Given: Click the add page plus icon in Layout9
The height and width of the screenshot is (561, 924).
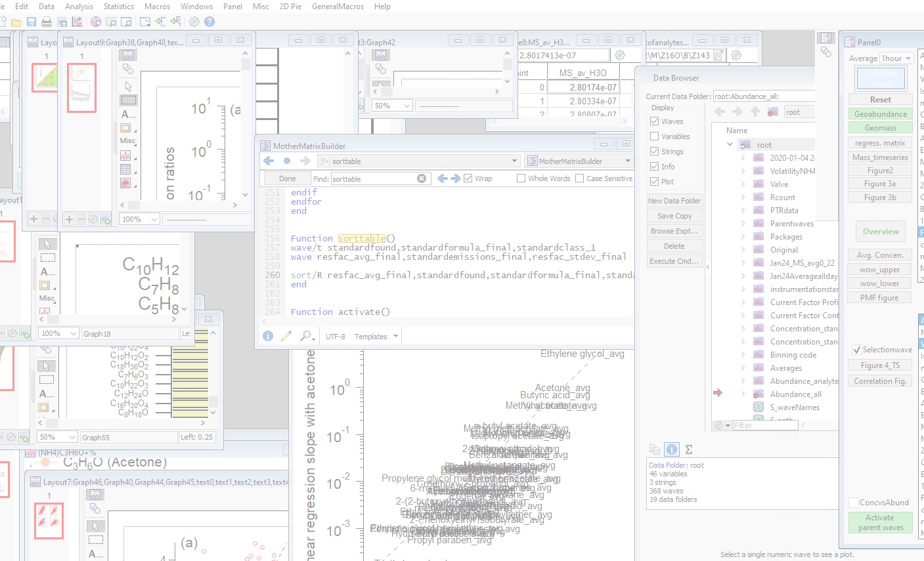Looking at the screenshot, I should tap(69, 219).
